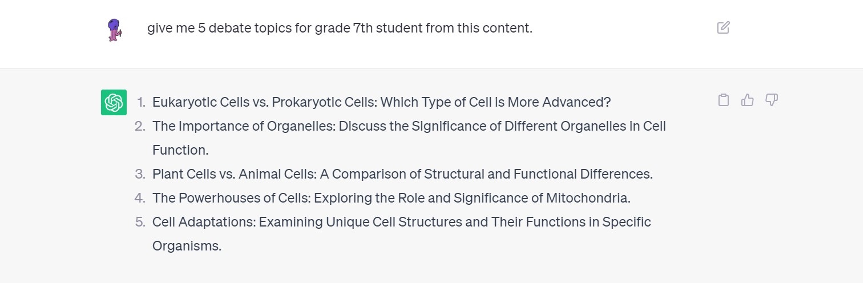
Task: Click the Cell Adaptations topic line
Action: [x=401, y=222]
